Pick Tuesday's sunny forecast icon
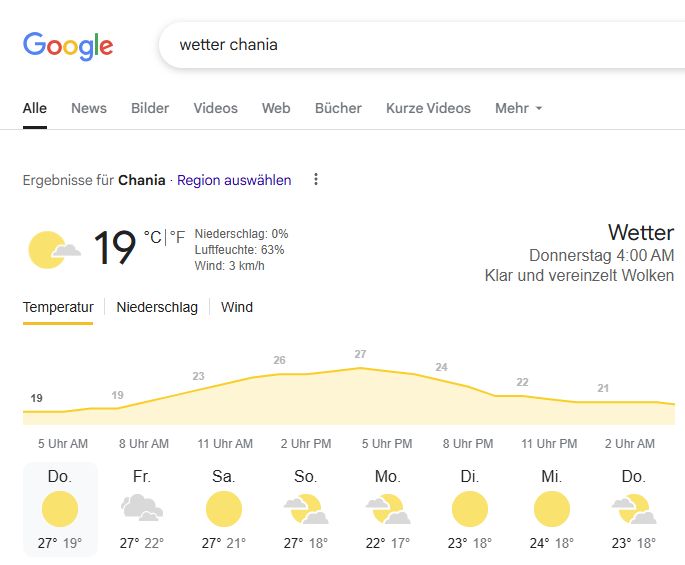Screen dimensions: 685x565 pyautogui.click(x=470, y=509)
